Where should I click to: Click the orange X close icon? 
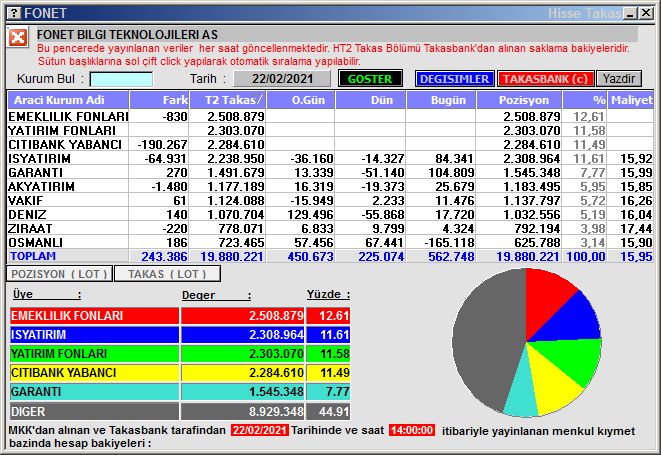click(18, 38)
